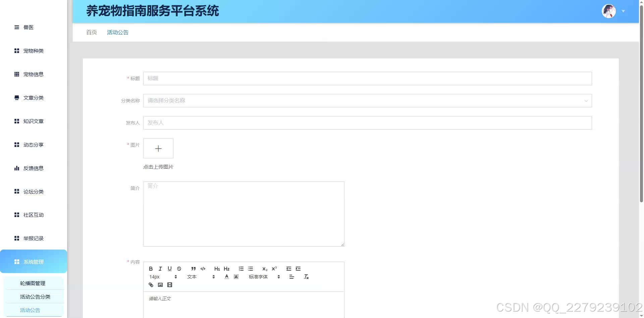The height and width of the screenshot is (318, 644).
Task: Apply Heading 2 with the H2 icon
Action: pos(226,269)
